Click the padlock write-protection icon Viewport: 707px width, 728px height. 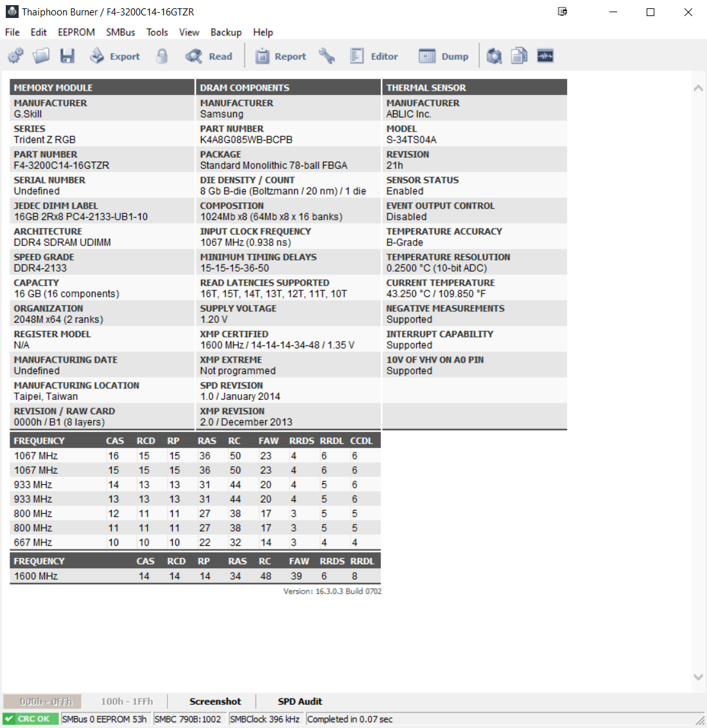coord(162,56)
